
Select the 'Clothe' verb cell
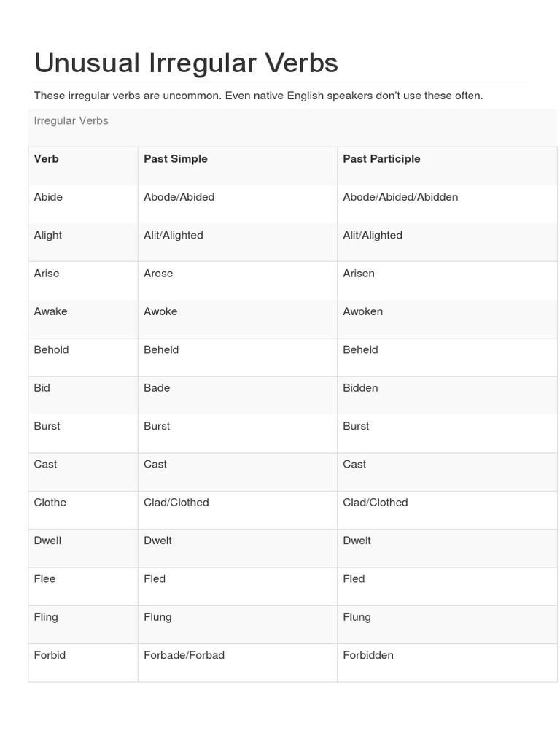tap(50, 503)
